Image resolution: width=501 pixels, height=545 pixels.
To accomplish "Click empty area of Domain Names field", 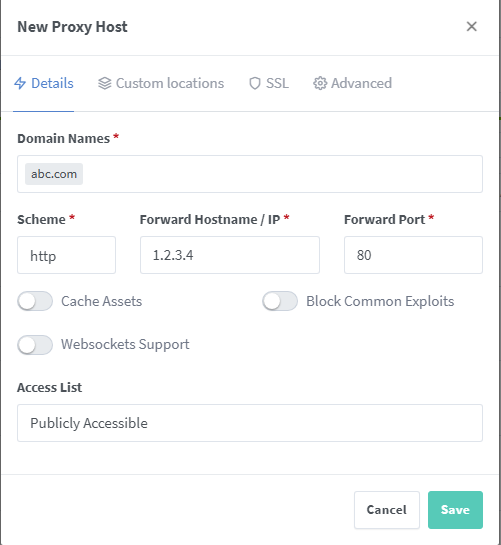I will [x=282, y=174].
